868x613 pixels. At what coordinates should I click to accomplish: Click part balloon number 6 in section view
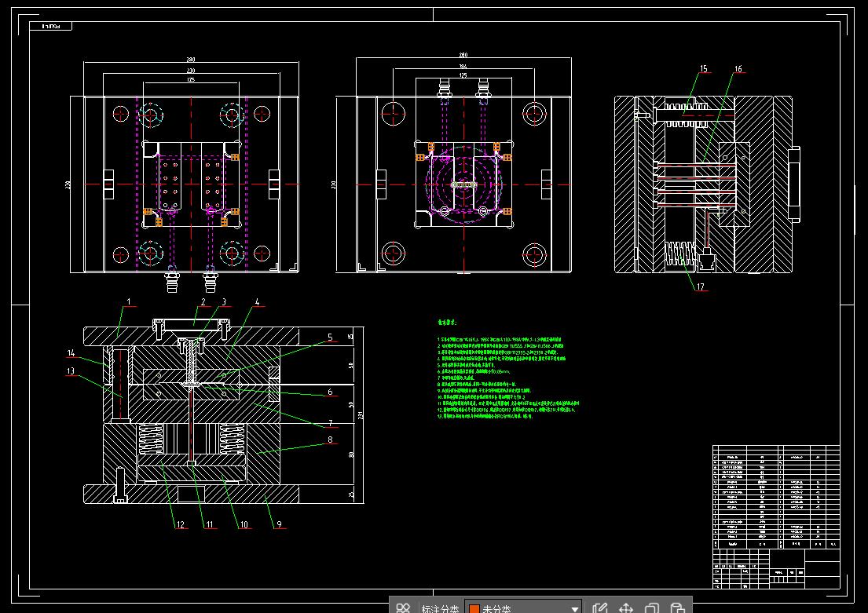330,392
